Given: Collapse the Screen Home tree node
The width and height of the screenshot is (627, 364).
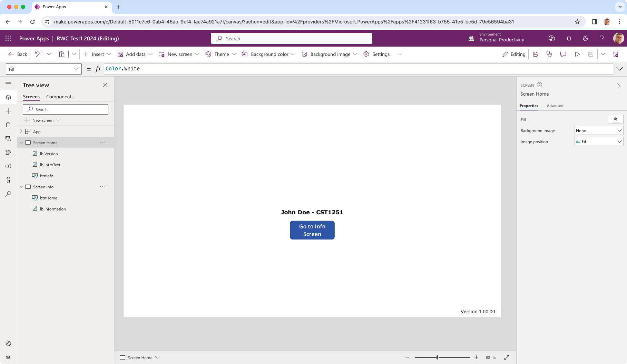Looking at the screenshot, I should (21, 142).
